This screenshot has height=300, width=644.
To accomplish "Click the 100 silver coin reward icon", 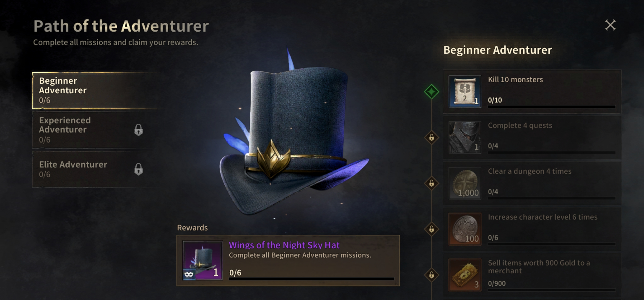I will [465, 229].
